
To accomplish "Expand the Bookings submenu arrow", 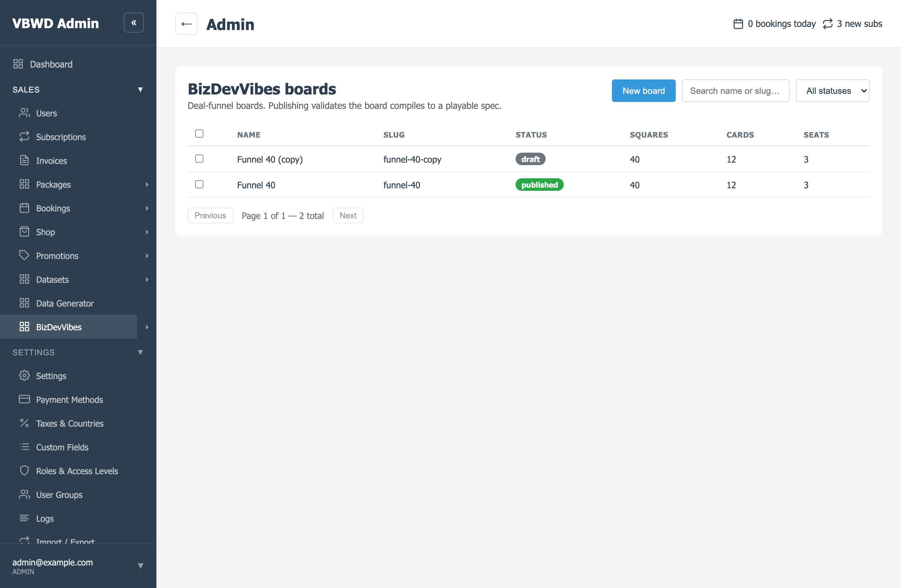I will tap(147, 209).
